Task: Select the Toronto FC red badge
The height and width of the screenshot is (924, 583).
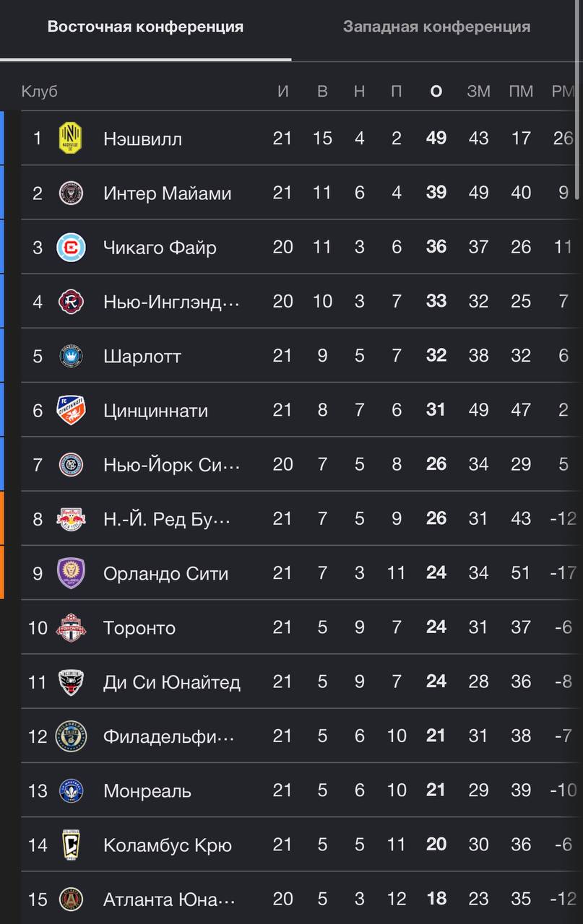Action: [x=71, y=627]
